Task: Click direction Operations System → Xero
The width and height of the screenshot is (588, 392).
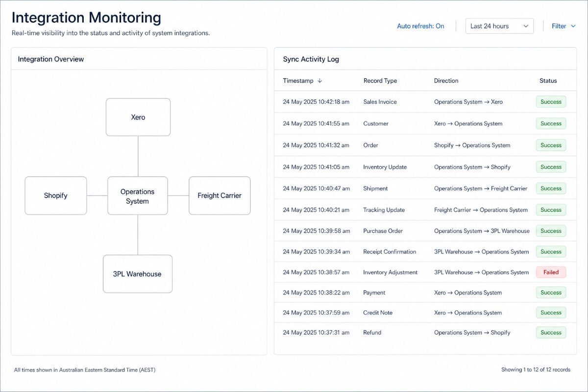Action: pyautogui.click(x=468, y=102)
